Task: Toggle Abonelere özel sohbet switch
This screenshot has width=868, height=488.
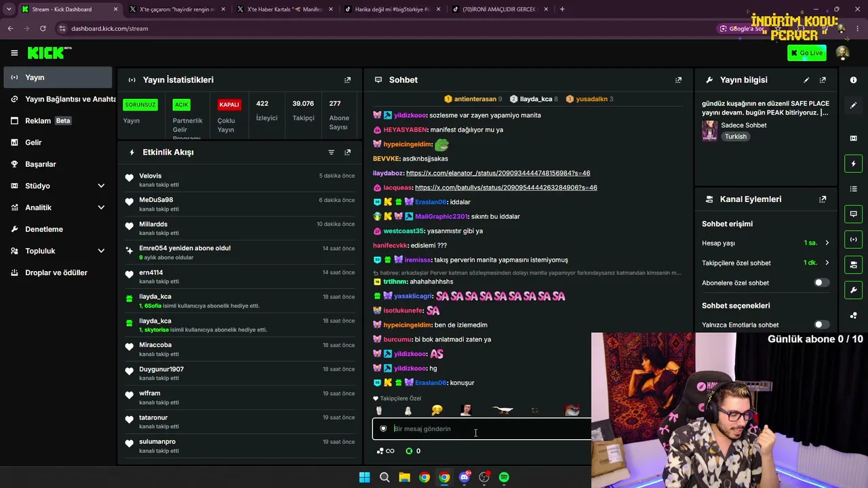Action: [x=821, y=283]
